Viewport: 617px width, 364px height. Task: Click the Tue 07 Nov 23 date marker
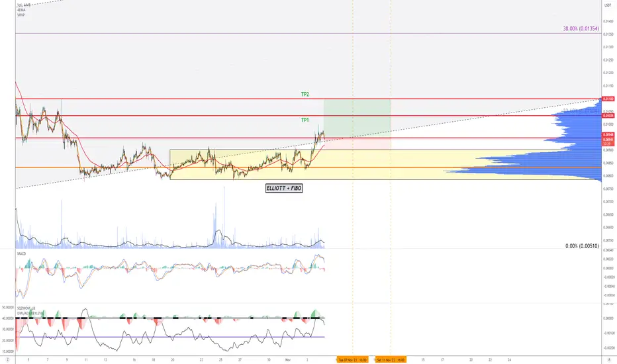pos(353,359)
